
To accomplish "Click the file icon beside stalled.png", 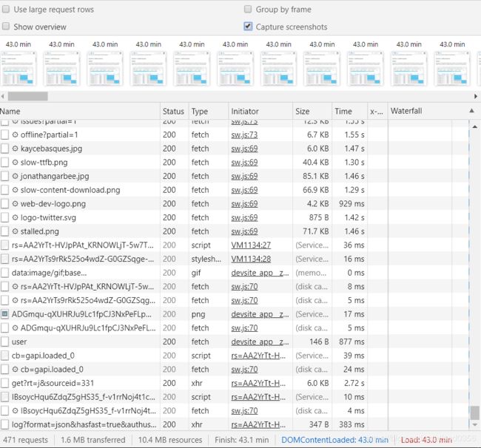I will (4, 231).
